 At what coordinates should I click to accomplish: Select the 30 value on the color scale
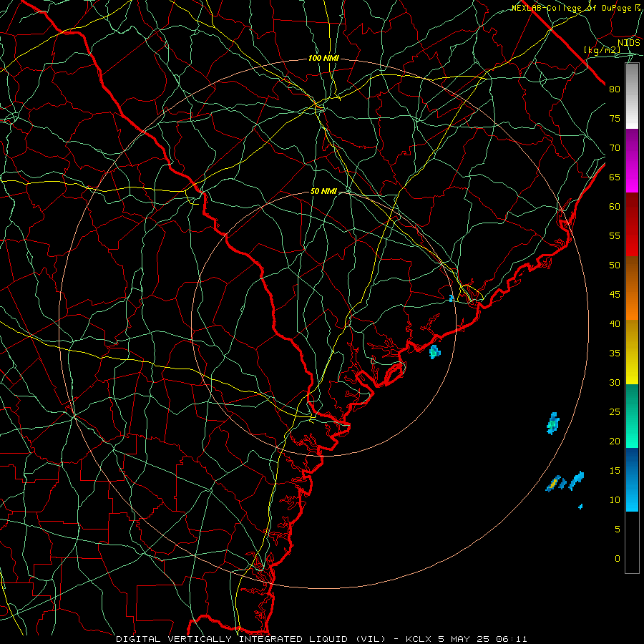click(x=615, y=382)
